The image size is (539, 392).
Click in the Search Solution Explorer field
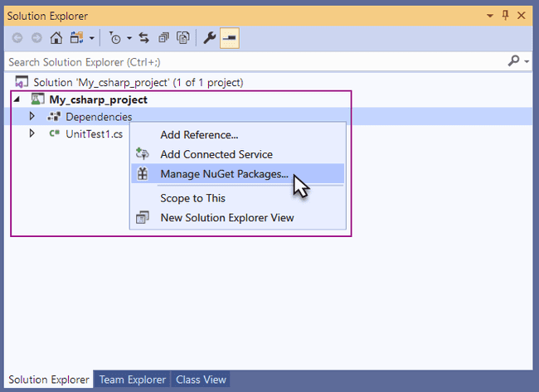(x=249, y=62)
